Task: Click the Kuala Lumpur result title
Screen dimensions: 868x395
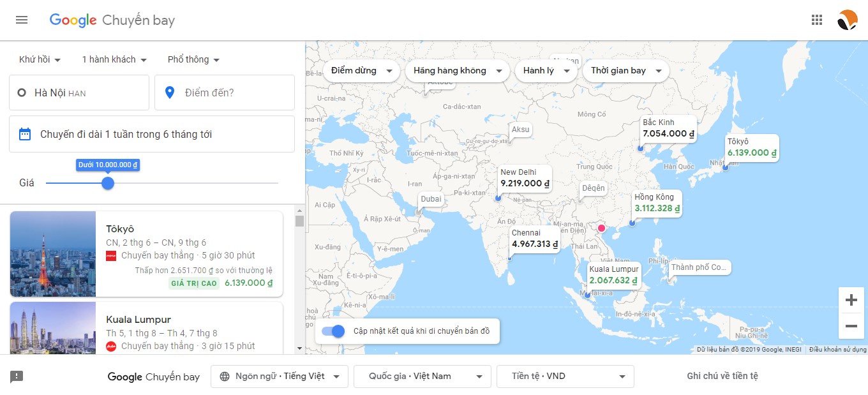Action: pos(138,320)
